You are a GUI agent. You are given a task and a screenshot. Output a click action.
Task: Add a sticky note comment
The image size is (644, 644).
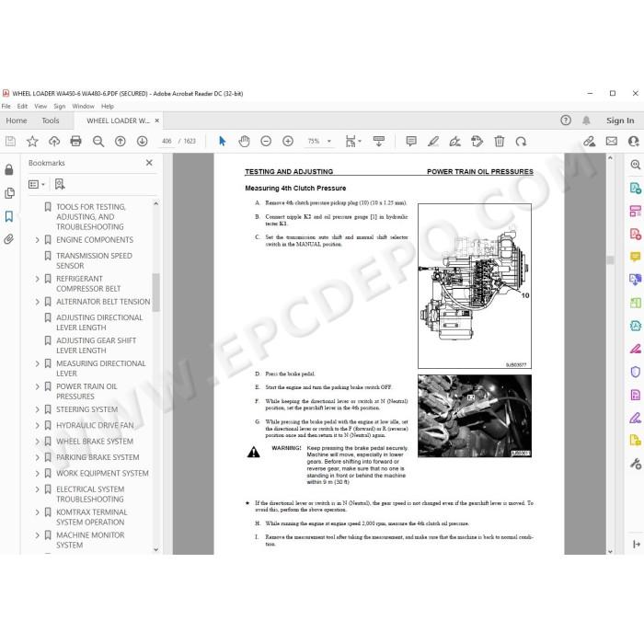pyautogui.click(x=411, y=142)
